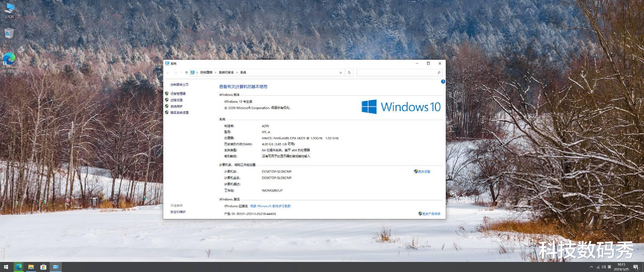
Task: Show hidden tray icons with the chevron
Action: tap(591, 267)
